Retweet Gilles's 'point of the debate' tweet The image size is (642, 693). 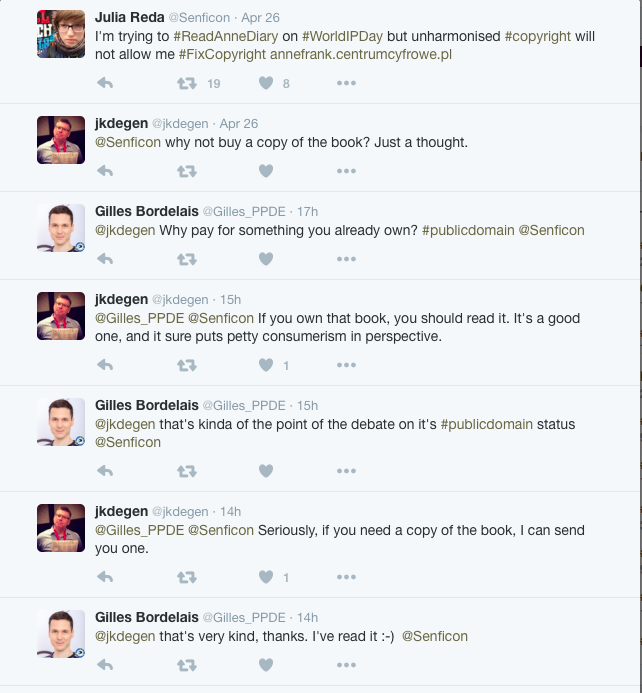tap(186, 471)
